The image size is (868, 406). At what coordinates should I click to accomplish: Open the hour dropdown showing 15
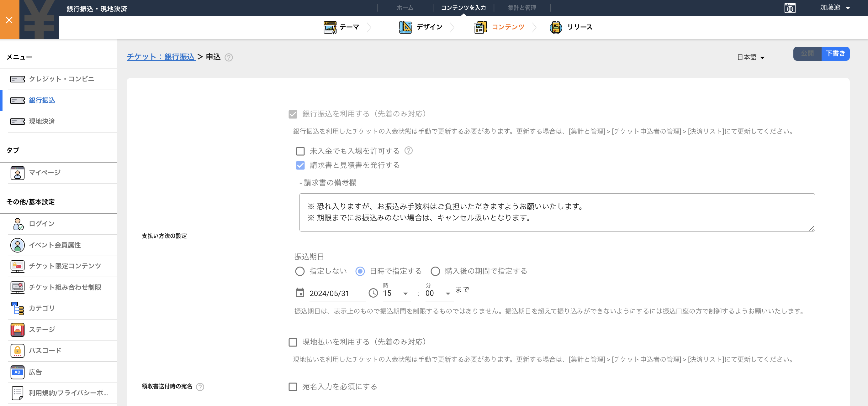[396, 293]
